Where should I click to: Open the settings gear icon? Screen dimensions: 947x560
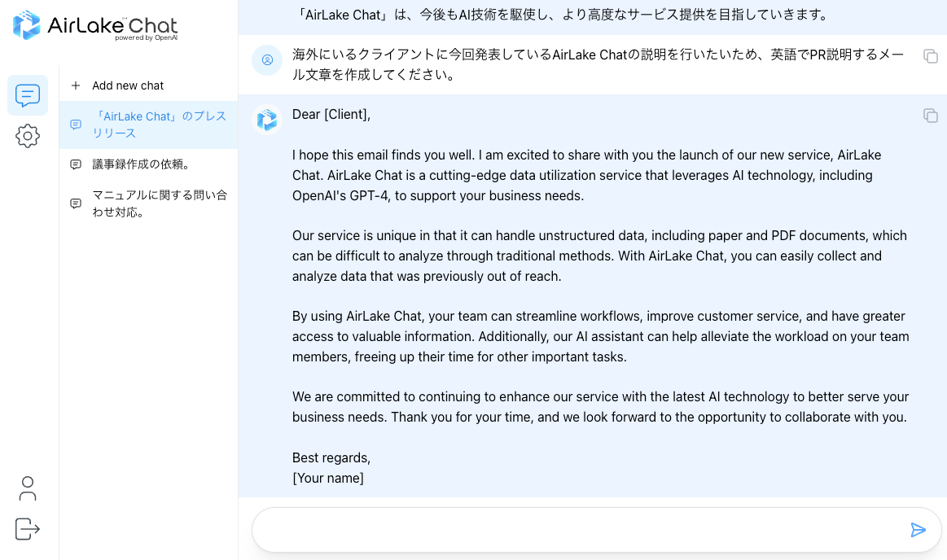pyautogui.click(x=28, y=136)
